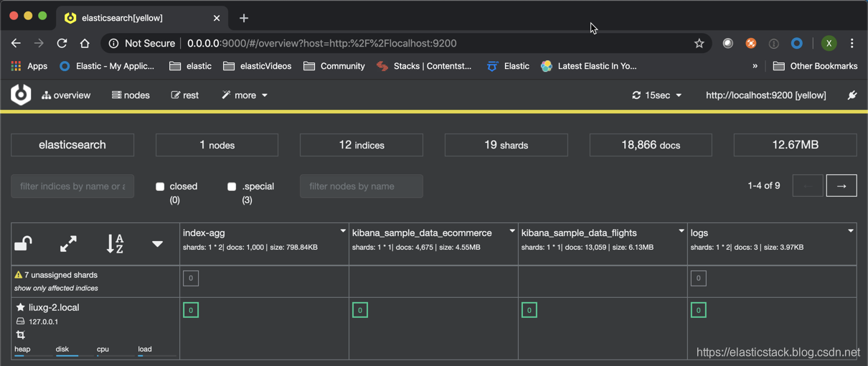The image size is (868, 366).
Task: Open the Other Bookmarks folder
Action: (815, 66)
